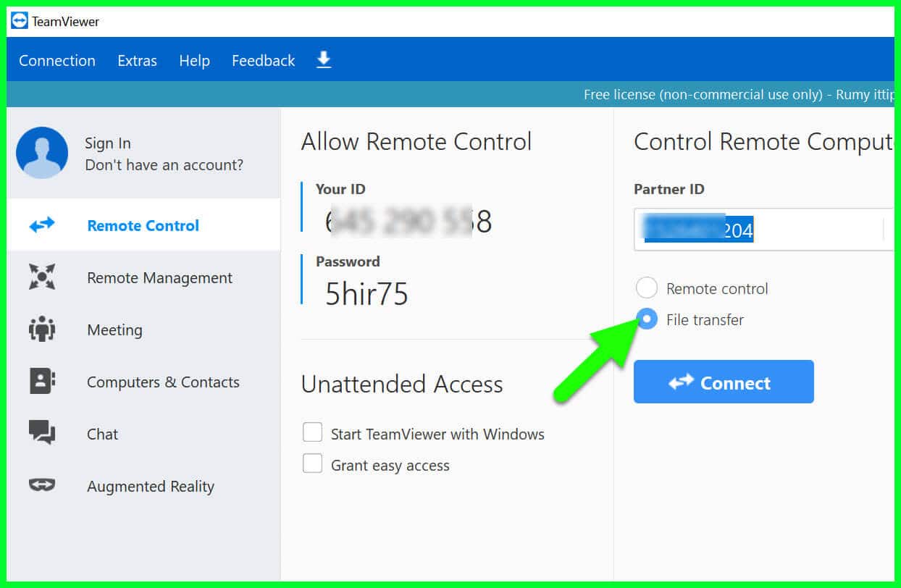The image size is (901, 588).
Task: Open the Connection menu
Action: (x=57, y=61)
